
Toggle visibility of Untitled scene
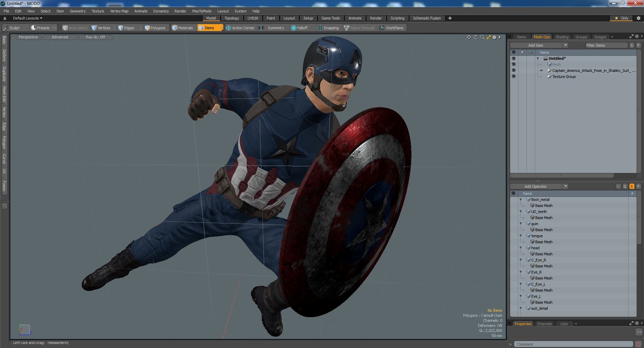click(513, 58)
